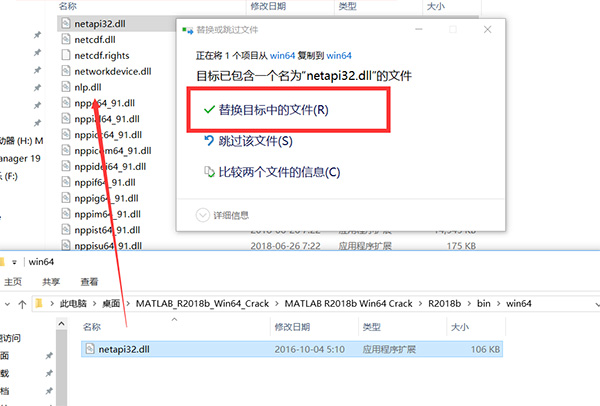This screenshot has width=600, height=406.
Task: Open source win64 link in dialog
Action: tap(282, 56)
